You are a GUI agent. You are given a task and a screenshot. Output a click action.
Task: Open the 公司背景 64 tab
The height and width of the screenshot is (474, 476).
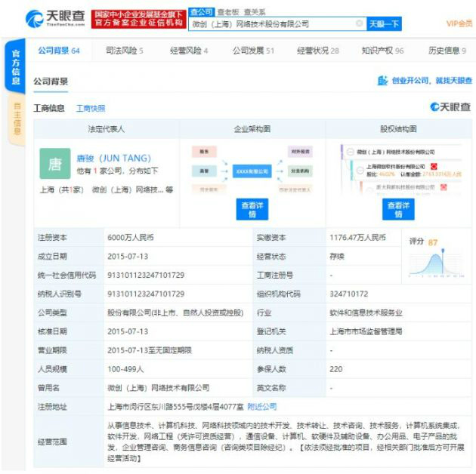[x=59, y=51]
